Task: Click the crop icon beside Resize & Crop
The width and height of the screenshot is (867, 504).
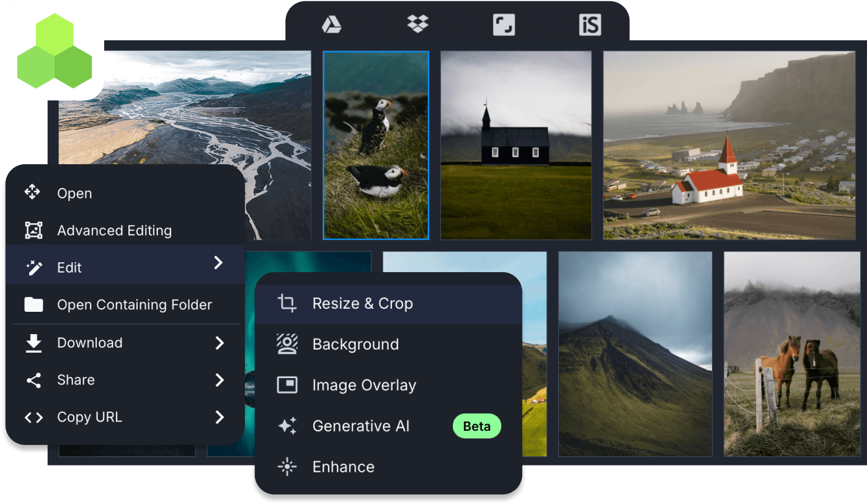Action: pyautogui.click(x=287, y=303)
